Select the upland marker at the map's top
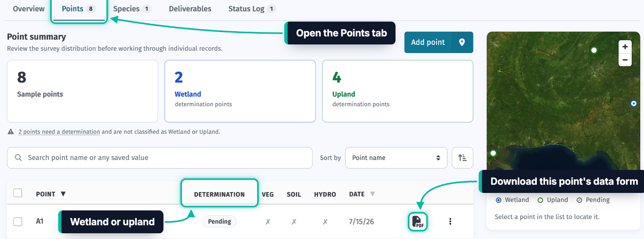This screenshot has height=239, width=644. click(593, 50)
